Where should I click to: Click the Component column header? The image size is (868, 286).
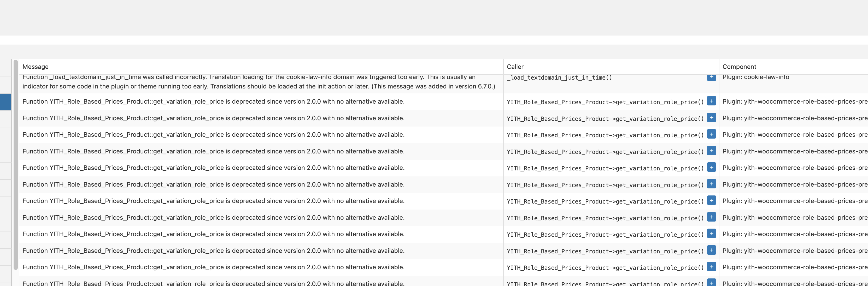click(739, 67)
